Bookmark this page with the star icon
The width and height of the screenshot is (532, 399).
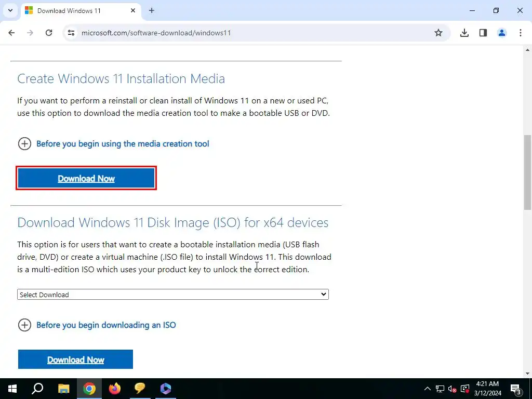tap(438, 33)
